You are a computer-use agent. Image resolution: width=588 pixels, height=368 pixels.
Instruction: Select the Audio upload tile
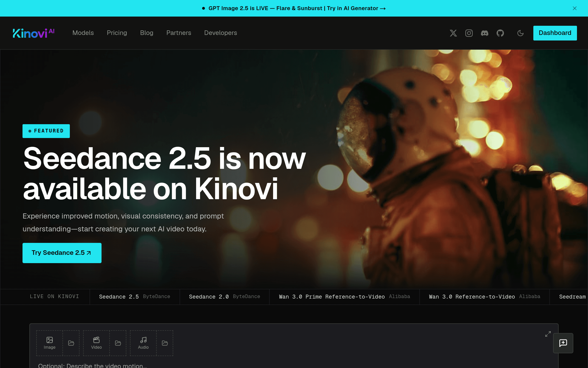(x=143, y=343)
